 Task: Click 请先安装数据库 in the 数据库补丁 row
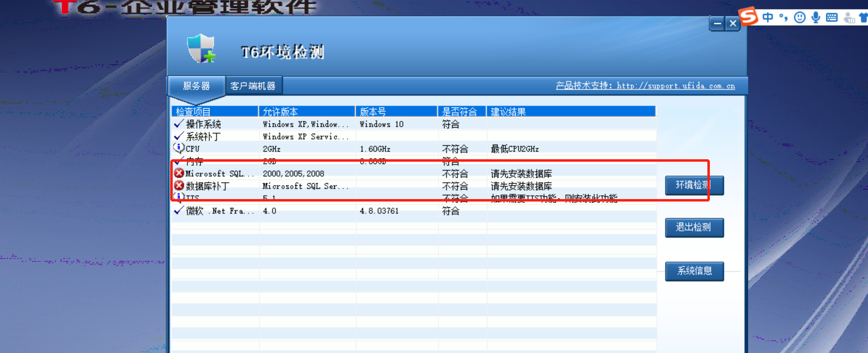click(521, 186)
